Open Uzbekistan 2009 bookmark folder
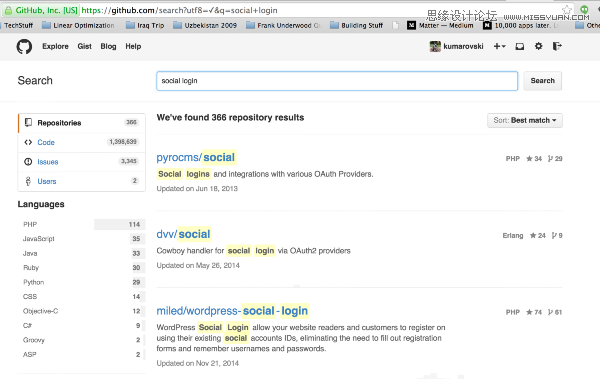600x379 pixels. pos(205,25)
